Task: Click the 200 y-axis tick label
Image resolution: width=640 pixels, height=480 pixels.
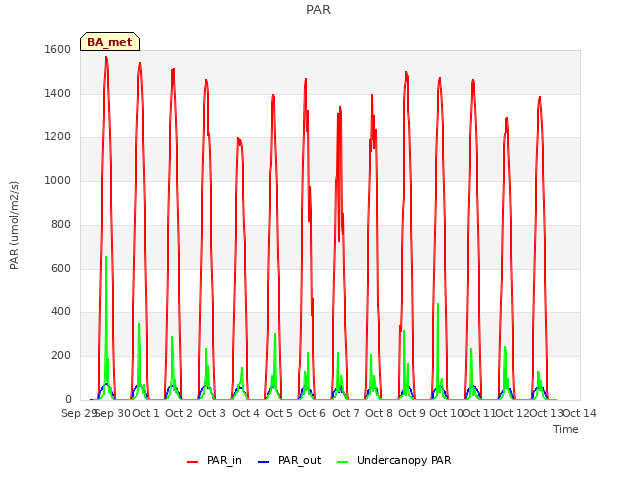Action: [x=61, y=356]
